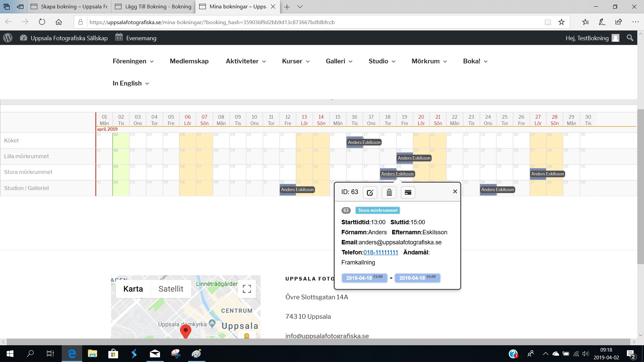Image resolution: width=644 pixels, height=362 pixels.
Task: Open Anders Eskilsson booking on day 24 in Studion
Action: [497, 189]
